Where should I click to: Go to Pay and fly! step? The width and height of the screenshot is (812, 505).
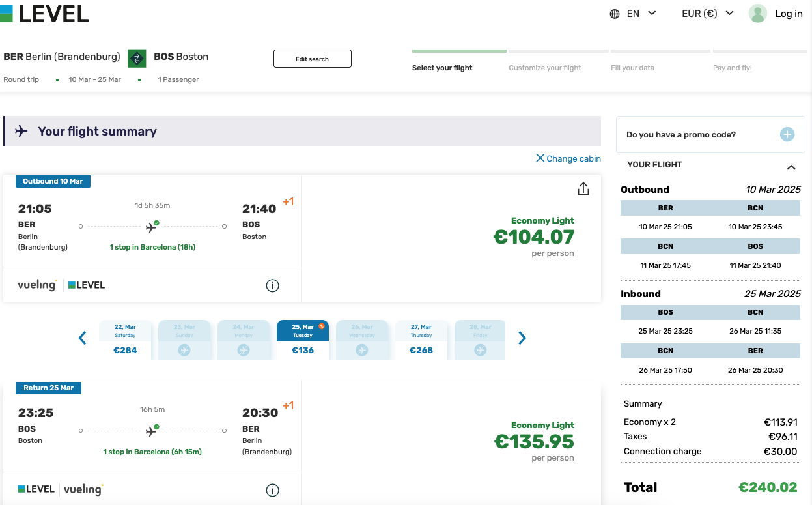coord(733,68)
